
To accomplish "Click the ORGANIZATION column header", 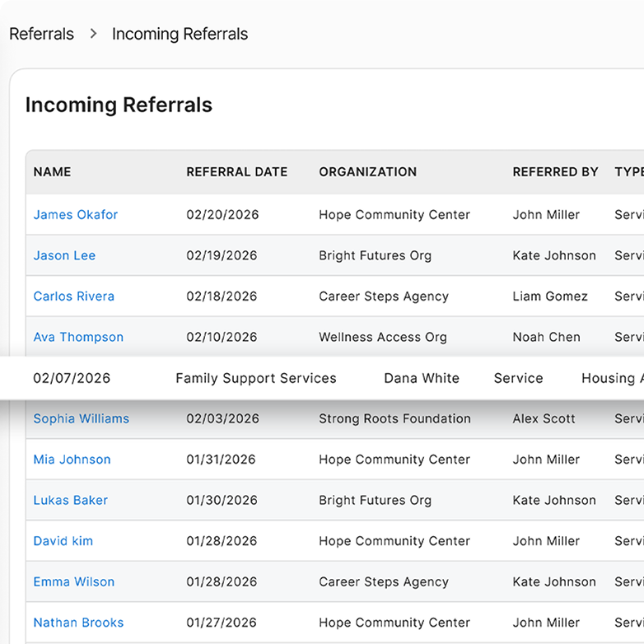I will point(367,172).
